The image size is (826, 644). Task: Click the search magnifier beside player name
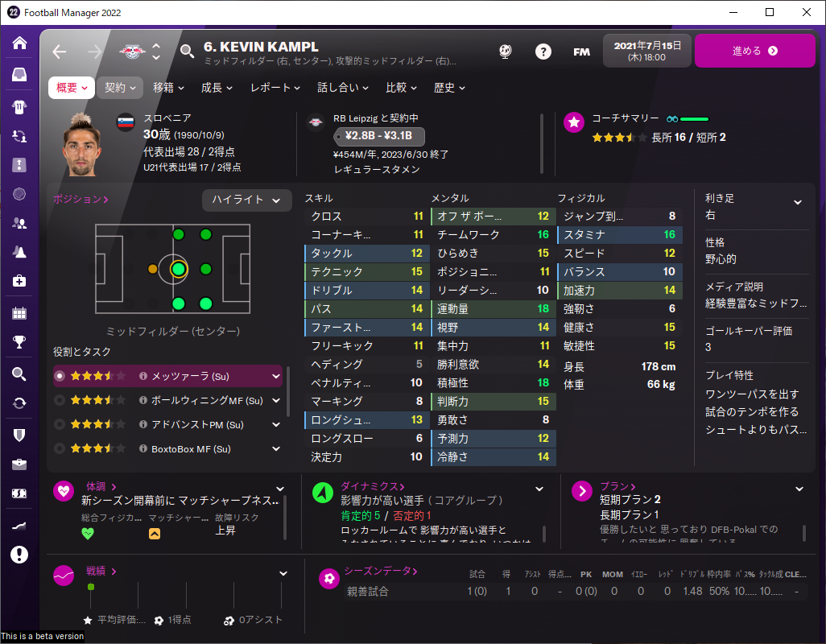[187, 51]
